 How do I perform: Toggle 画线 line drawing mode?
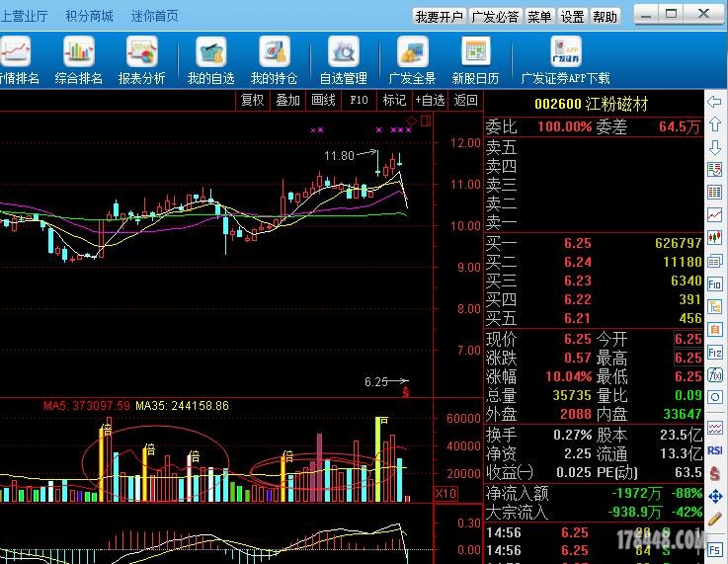click(323, 100)
